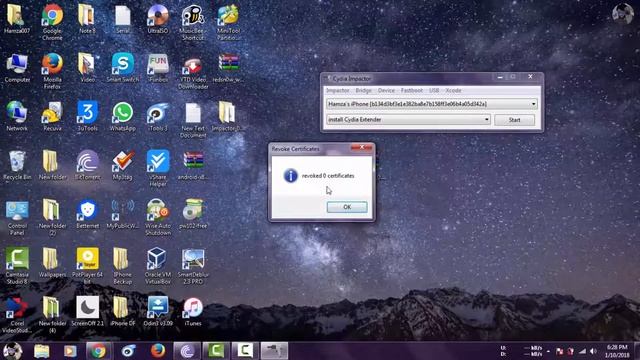Select the Network desktop icon

pyautogui.click(x=17, y=116)
